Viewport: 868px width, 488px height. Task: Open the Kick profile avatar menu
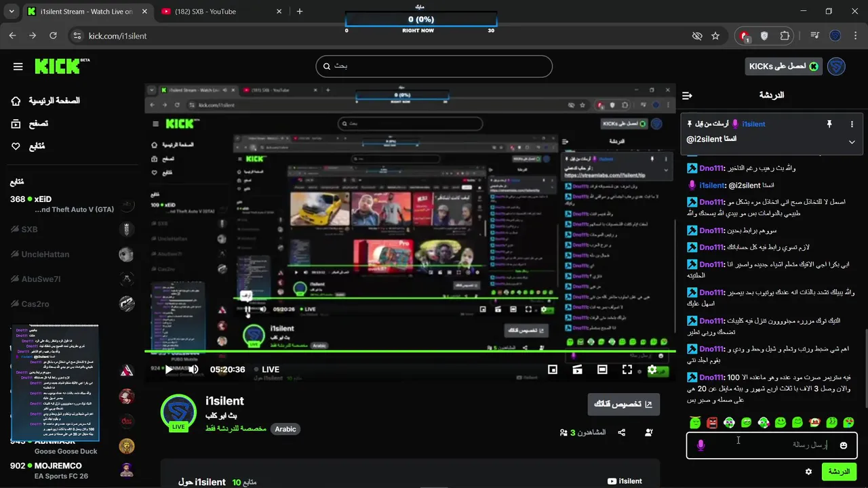pyautogui.click(x=836, y=66)
